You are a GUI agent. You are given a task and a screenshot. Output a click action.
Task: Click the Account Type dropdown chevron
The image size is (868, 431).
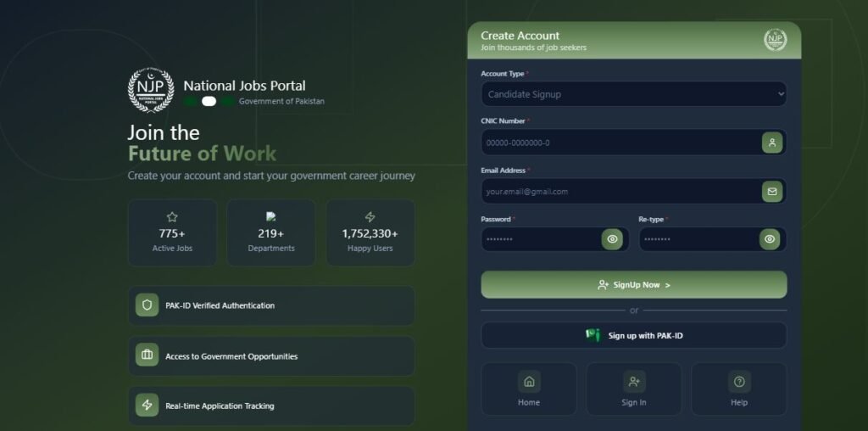[x=781, y=94]
